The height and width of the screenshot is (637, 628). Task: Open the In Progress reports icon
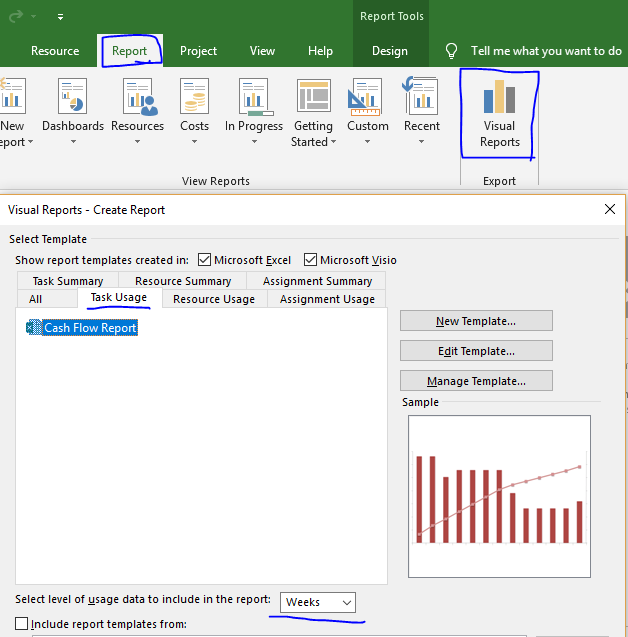click(254, 98)
